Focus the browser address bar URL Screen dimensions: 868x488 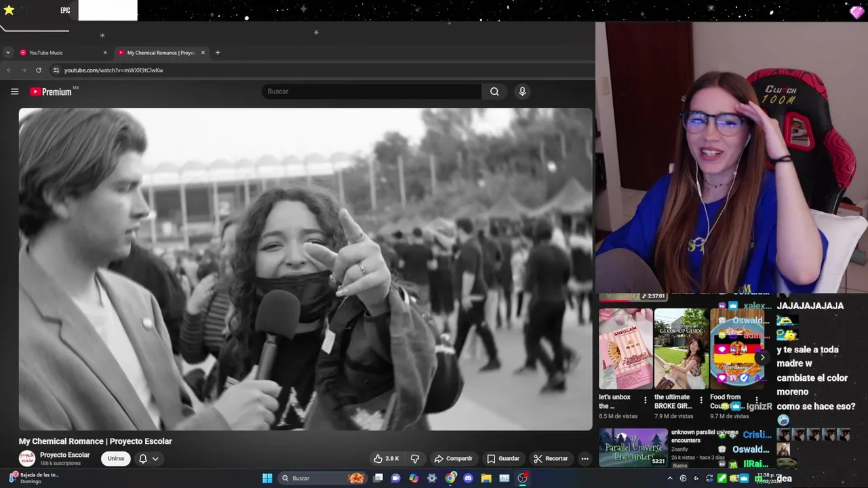pos(114,70)
